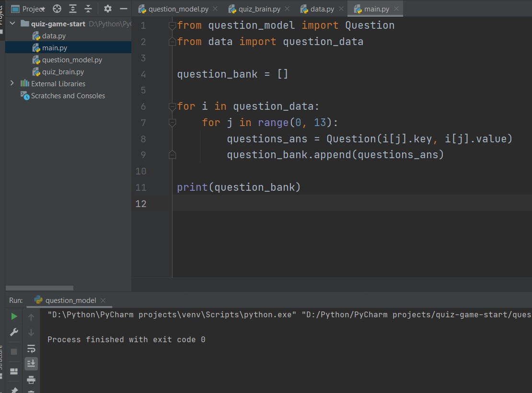Click the Select Opened File crosshair icon

(57, 9)
